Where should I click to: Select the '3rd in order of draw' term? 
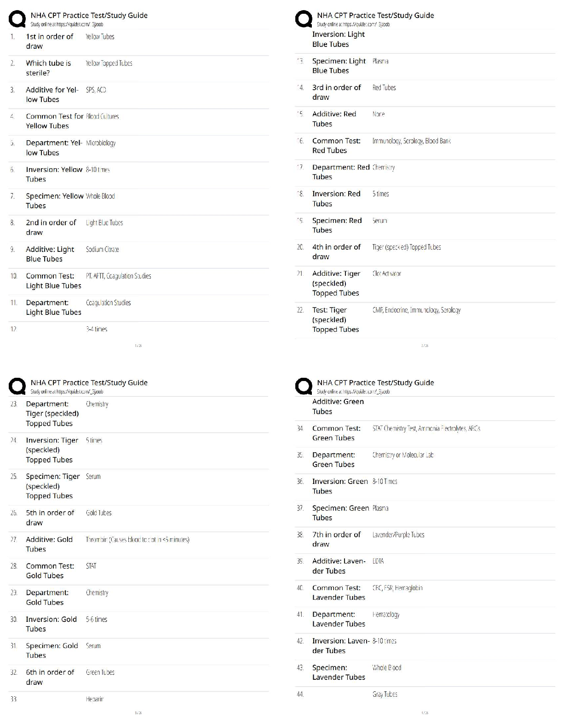[x=337, y=92]
